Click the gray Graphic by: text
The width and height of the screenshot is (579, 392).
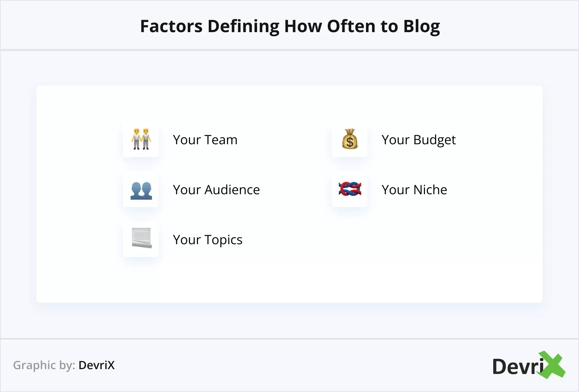44,365
